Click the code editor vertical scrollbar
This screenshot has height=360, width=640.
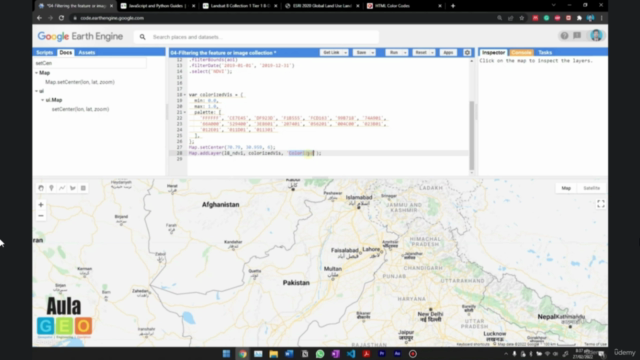click(x=472, y=136)
